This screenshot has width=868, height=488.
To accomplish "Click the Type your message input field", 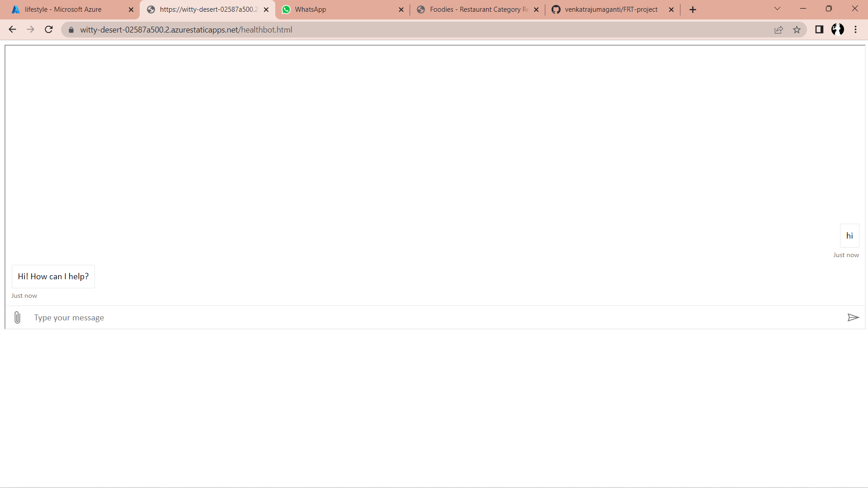I will (x=434, y=318).
